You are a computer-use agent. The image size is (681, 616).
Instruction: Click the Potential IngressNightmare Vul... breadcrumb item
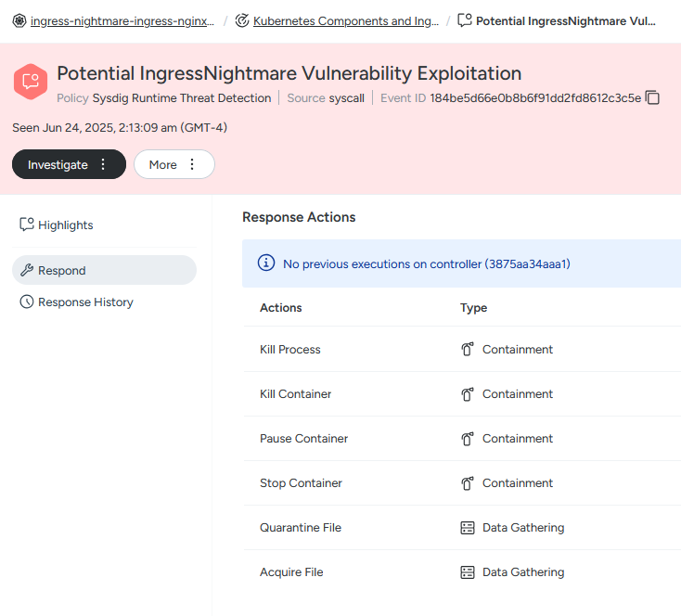click(x=565, y=20)
